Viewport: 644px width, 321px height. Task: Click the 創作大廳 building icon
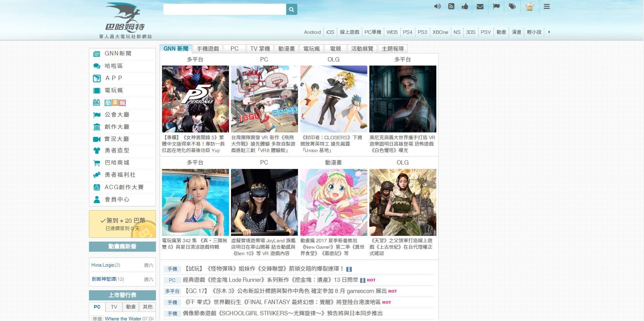click(97, 127)
